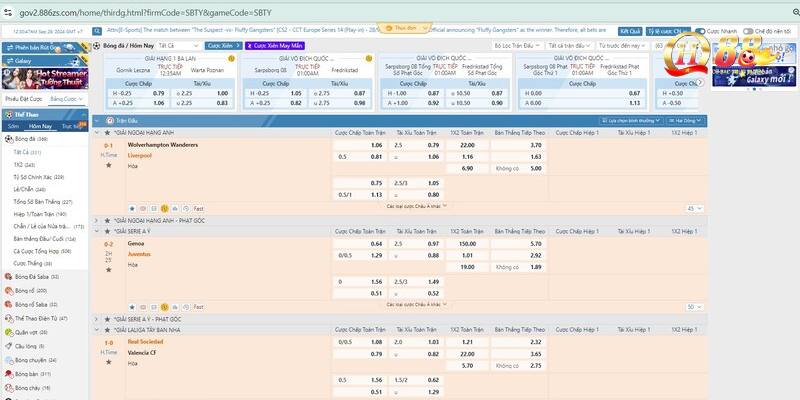The width and height of the screenshot is (800, 400).
Task: Open the live view eye icon under Genoa match
Action: [143, 307]
